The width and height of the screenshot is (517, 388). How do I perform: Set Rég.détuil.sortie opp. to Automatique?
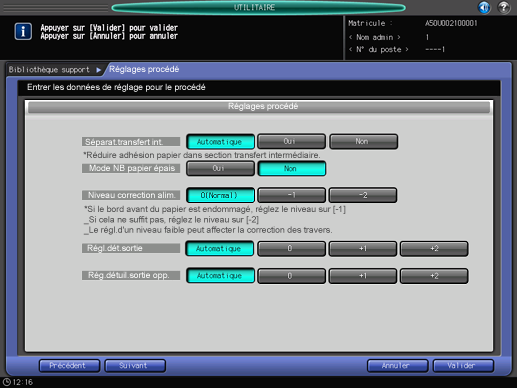[220, 276]
